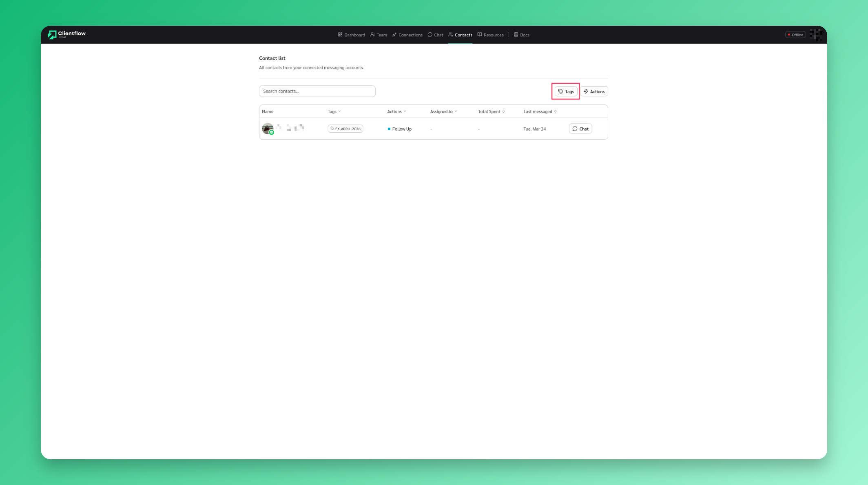Click the Connections plug icon
The width and height of the screenshot is (868, 485).
pos(394,35)
